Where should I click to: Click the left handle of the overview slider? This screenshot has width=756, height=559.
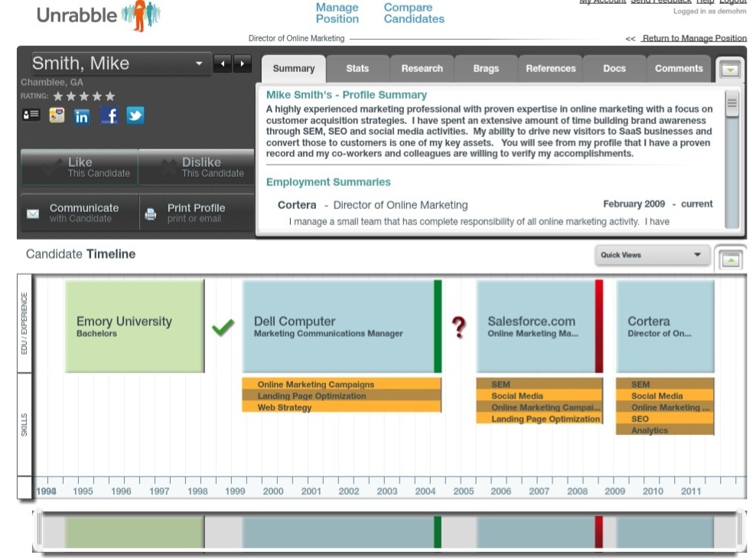[x=39, y=530]
